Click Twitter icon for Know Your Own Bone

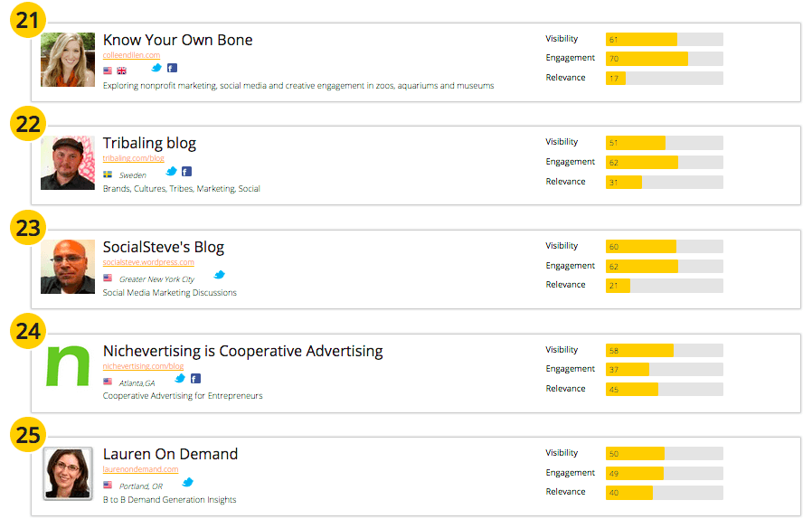pyautogui.click(x=156, y=68)
